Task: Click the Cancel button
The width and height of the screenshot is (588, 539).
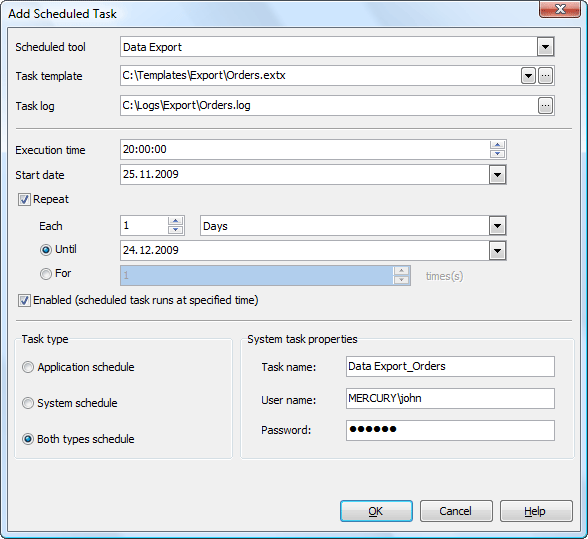Action: [x=456, y=511]
